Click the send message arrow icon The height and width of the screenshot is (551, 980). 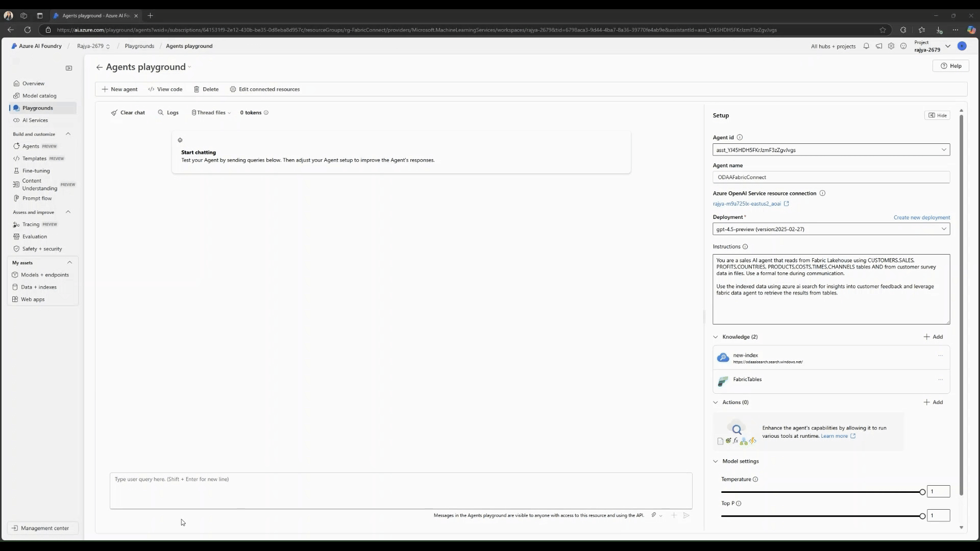687,515
